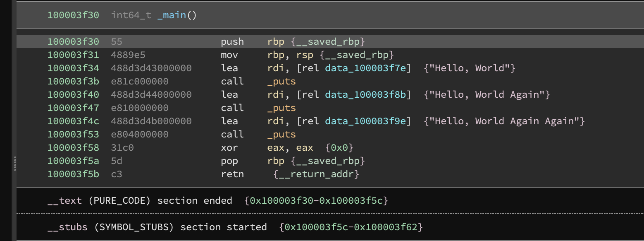644x241 pixels.
Task: Click the {__return_addr} annotation
Action: coord(316,174)
